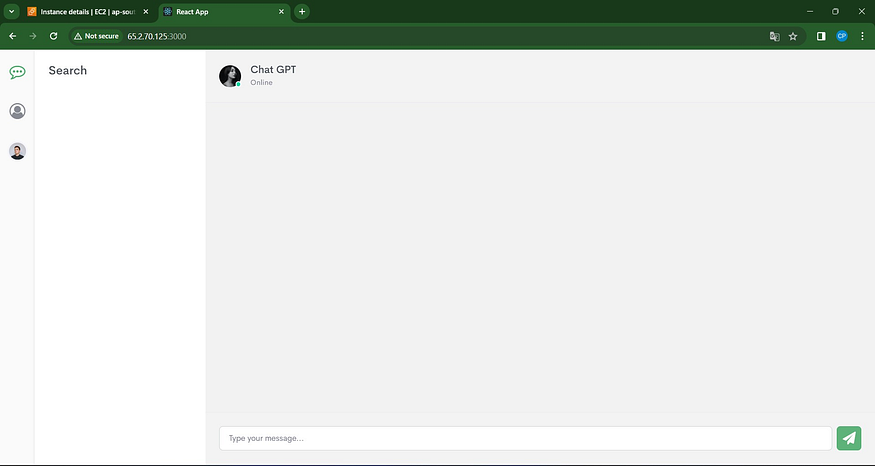Viewport: 875px width, 466px height.
Task: Open the Chrome profile avatar
Action: 842,36
